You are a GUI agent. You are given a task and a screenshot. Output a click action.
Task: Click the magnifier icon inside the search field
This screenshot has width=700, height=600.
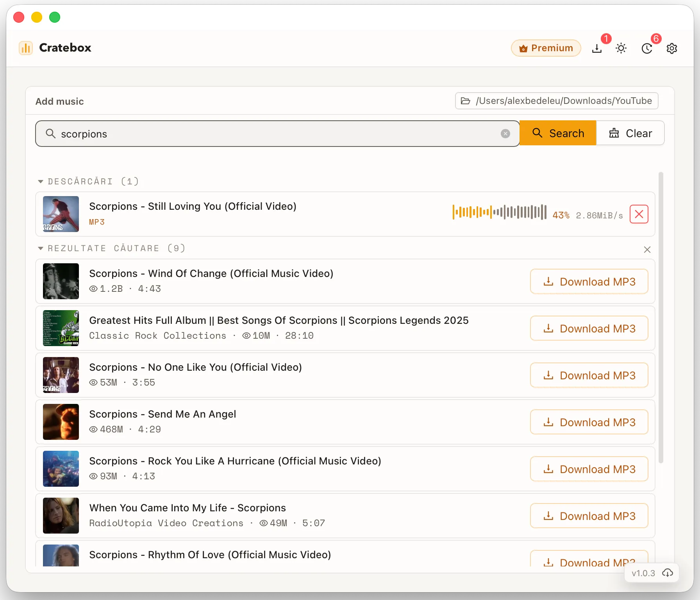coord(50,134)
